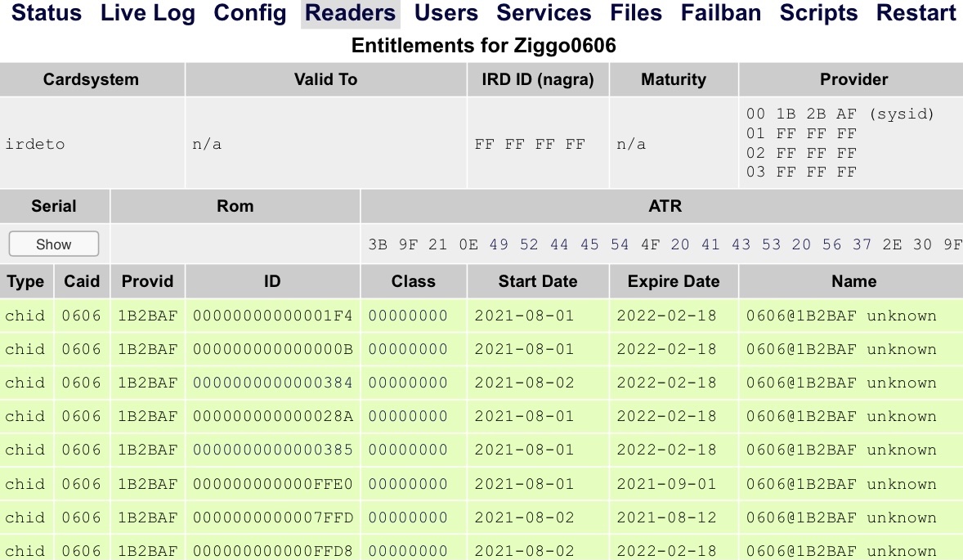Click the ATR hex string value

tap(665, 244)
